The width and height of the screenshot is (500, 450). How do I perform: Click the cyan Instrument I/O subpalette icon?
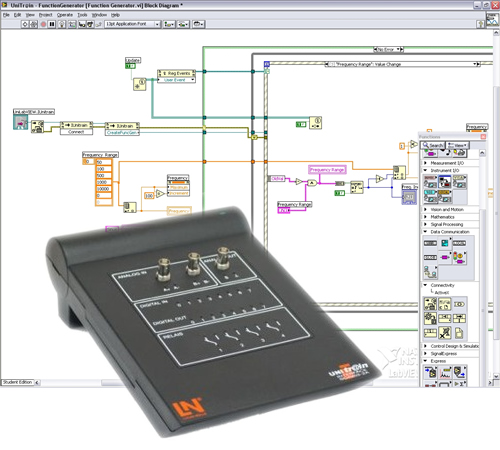click(x=430, y=196)
